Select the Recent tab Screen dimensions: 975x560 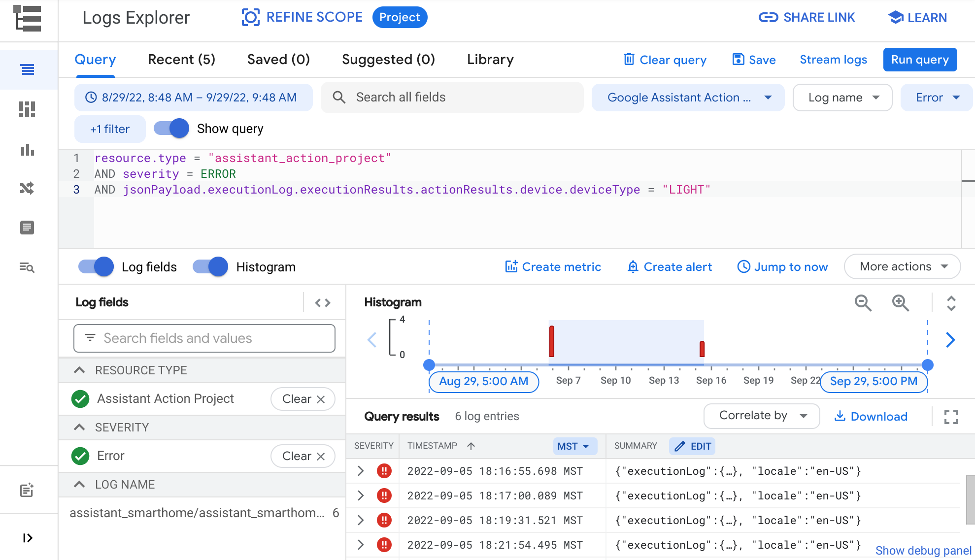[x=181, y=60]
